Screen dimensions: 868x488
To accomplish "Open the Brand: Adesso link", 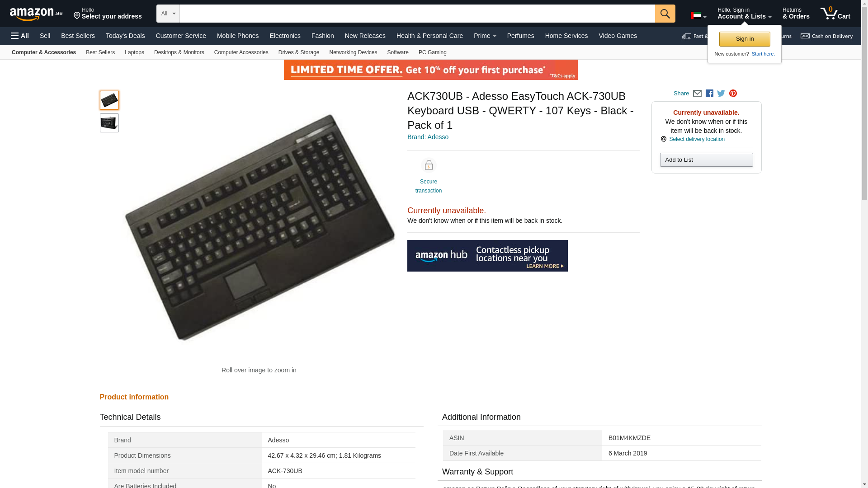I will pos(428,137).
